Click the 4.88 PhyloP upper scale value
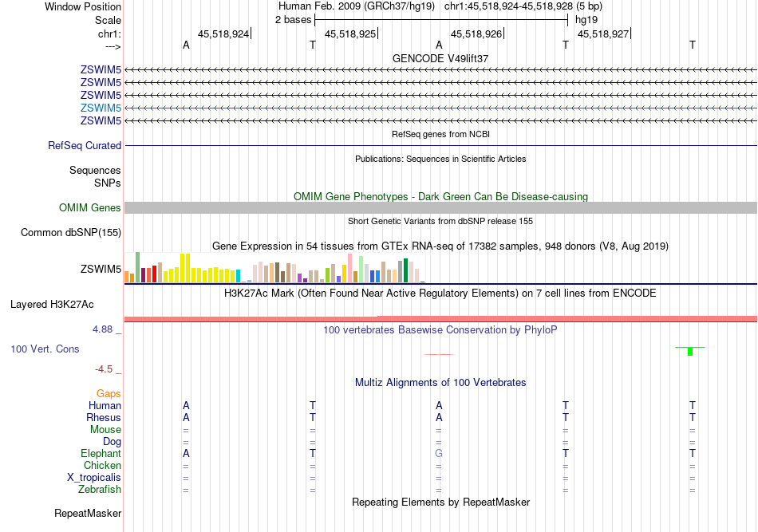Viewport: 758px width, 532px height. [x=102, y=329]
